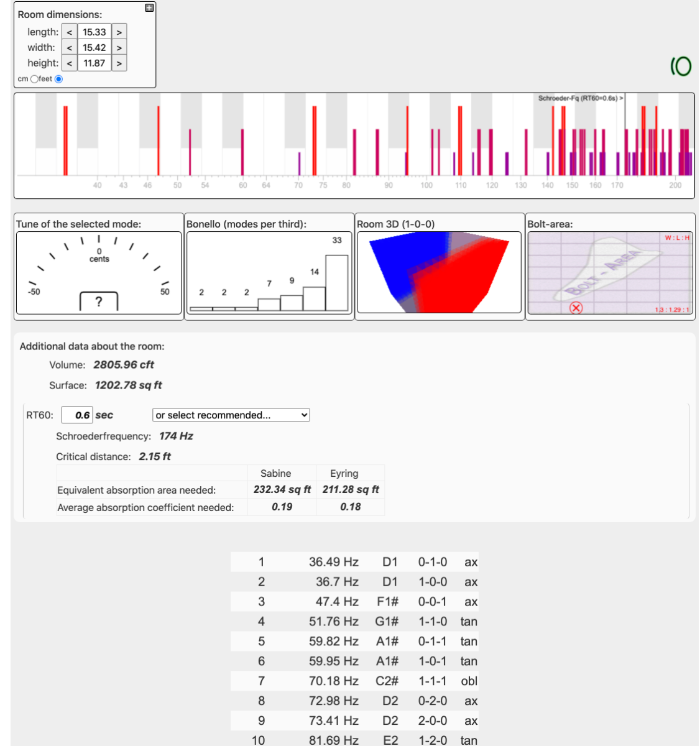Decrease the room width value
This screenshot has height=746, width=700.
coord(69,48)
